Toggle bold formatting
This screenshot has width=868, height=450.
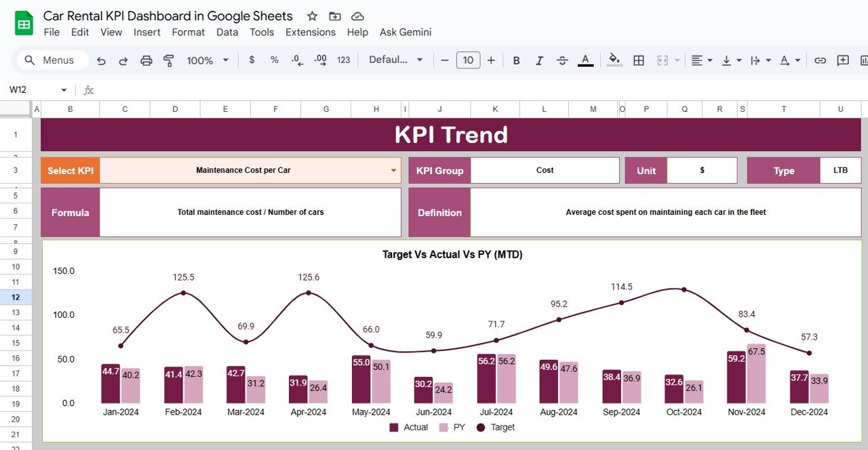point(516,60)
